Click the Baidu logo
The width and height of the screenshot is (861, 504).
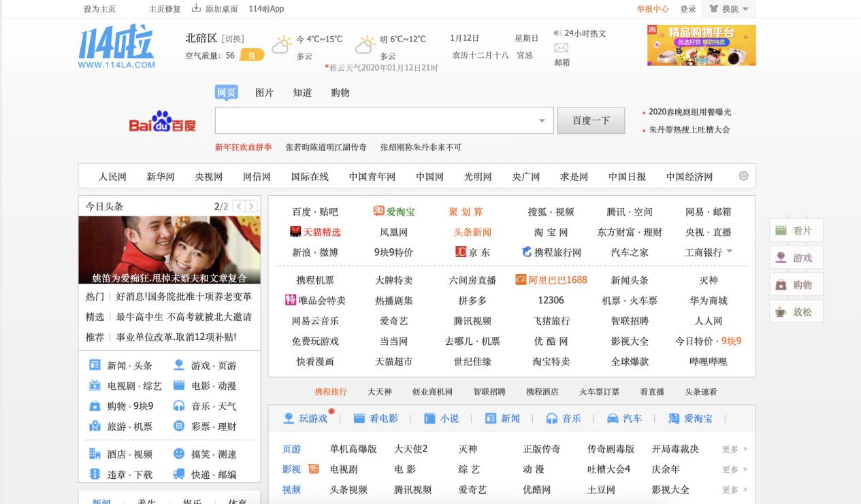[x=163, y=122]
